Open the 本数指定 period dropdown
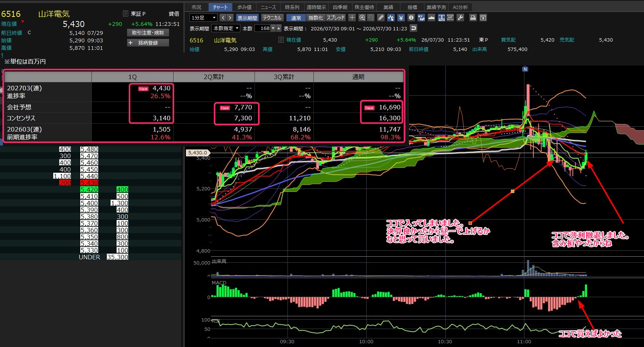This screenshot has width=644, height=347. coord(226,28)
